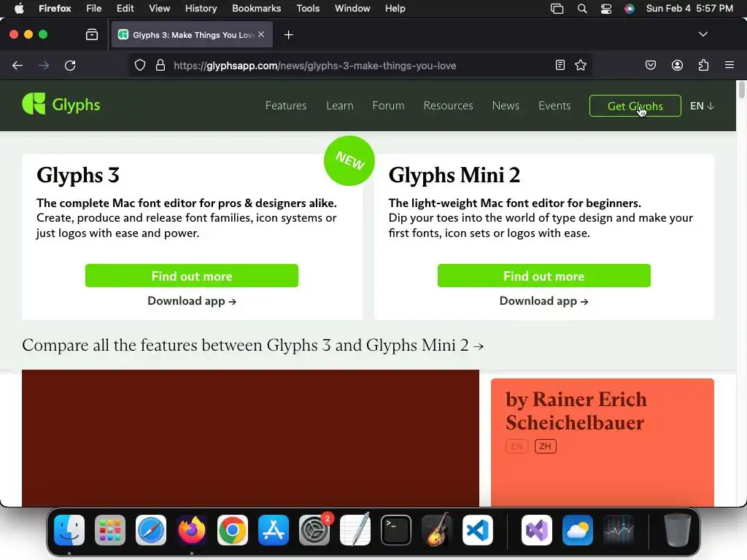This screenshot has width=747, height=560.
Task: Open the tracking protection shield icon
Action: (139, 65)
